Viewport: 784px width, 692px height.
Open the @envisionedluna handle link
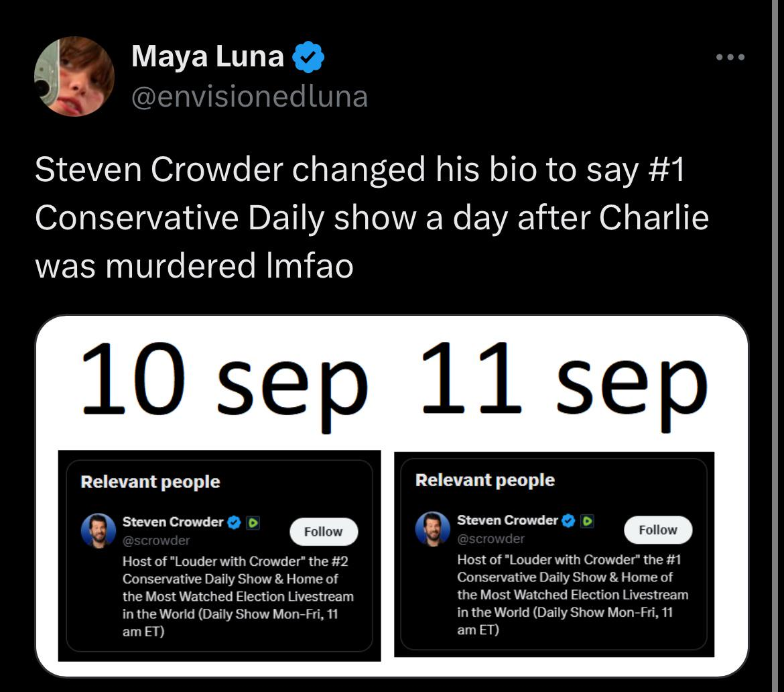click(249, 97)
